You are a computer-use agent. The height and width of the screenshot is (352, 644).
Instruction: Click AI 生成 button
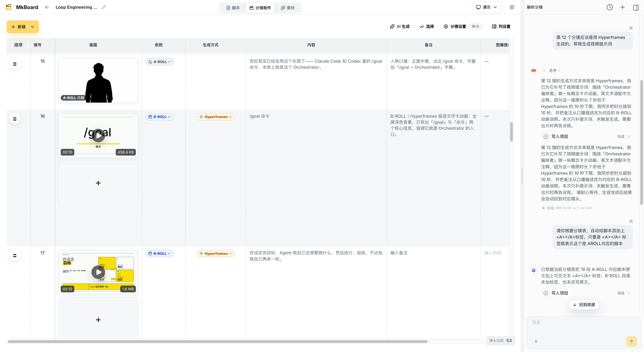click(400, 26)
